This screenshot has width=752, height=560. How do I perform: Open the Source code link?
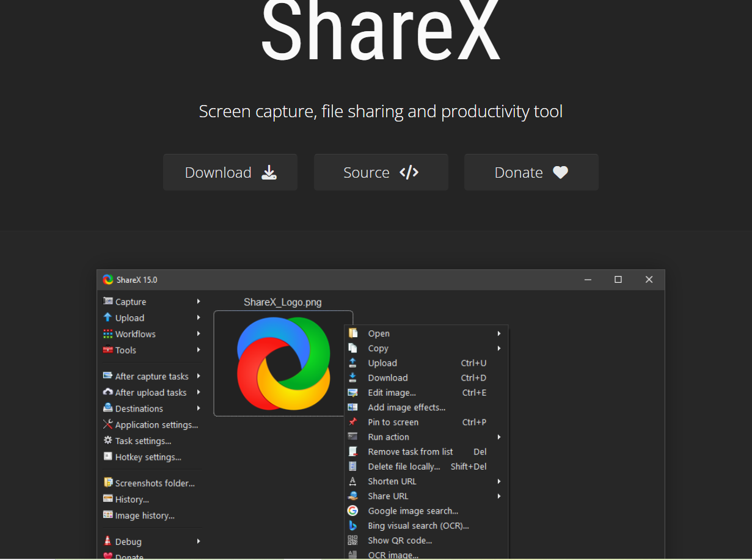381,172
